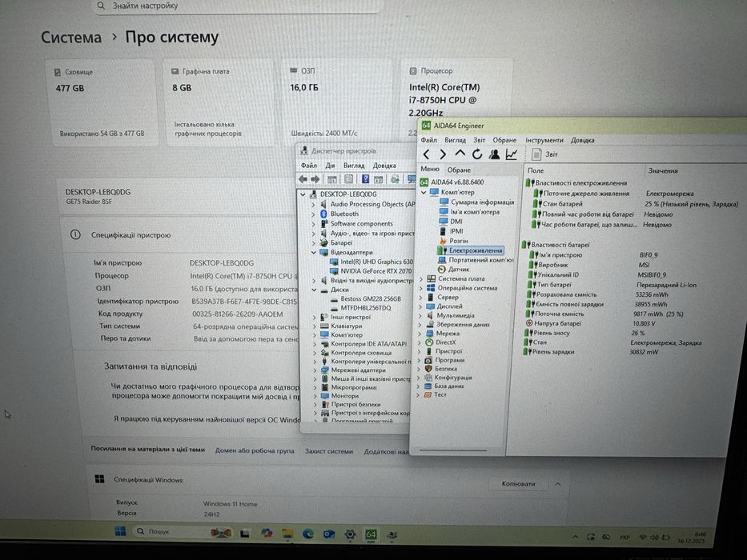747x560 pixels.
Task: Select Bestoss GM228 256GB disk
Action: point(366,298)
